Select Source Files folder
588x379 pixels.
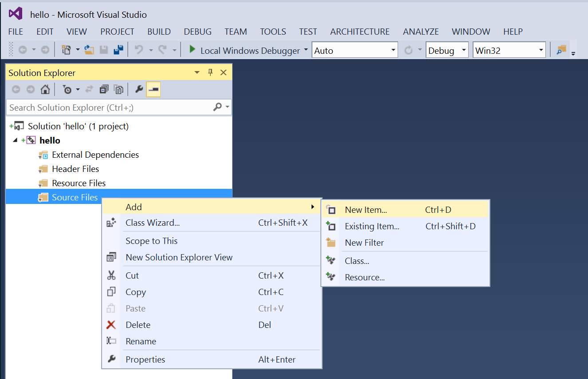(x=75, y=197)
